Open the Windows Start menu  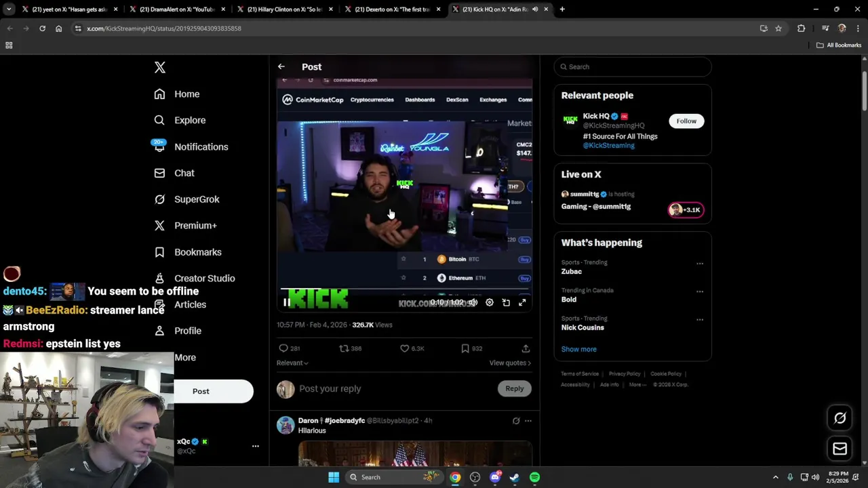pos(334,477)
